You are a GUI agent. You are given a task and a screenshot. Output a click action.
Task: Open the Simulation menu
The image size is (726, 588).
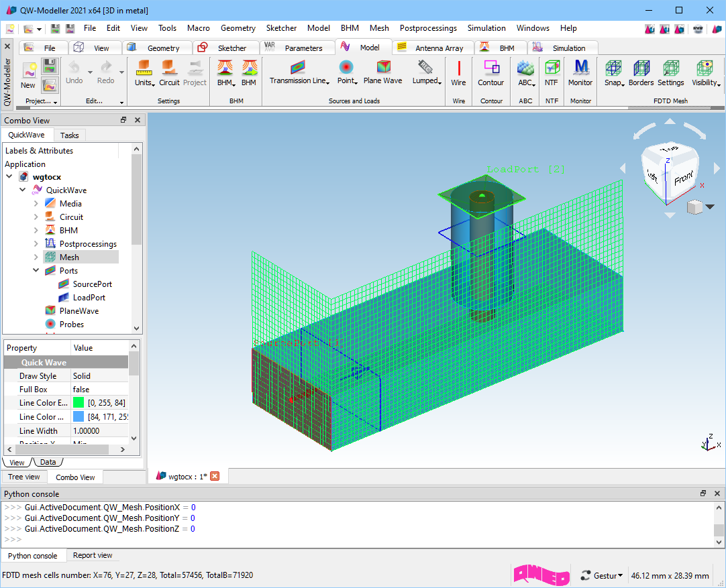coord(486,28)
